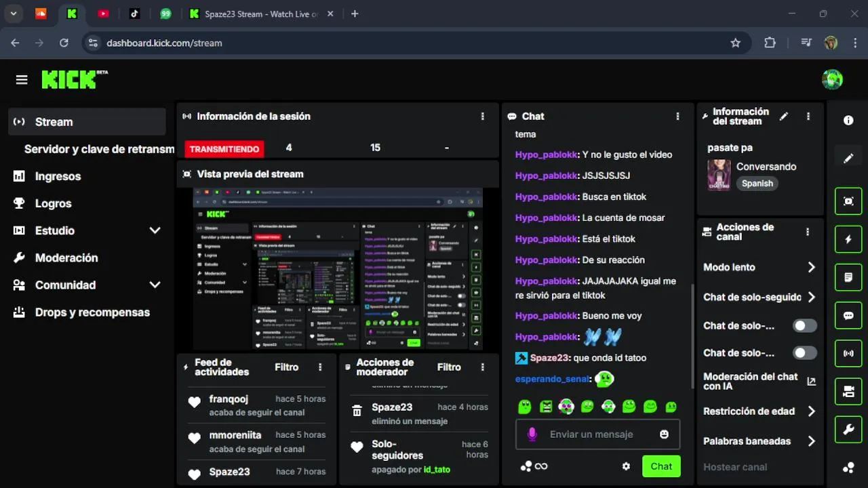Switch to the Spaze23 Stream browser tab

pos(261,14)
